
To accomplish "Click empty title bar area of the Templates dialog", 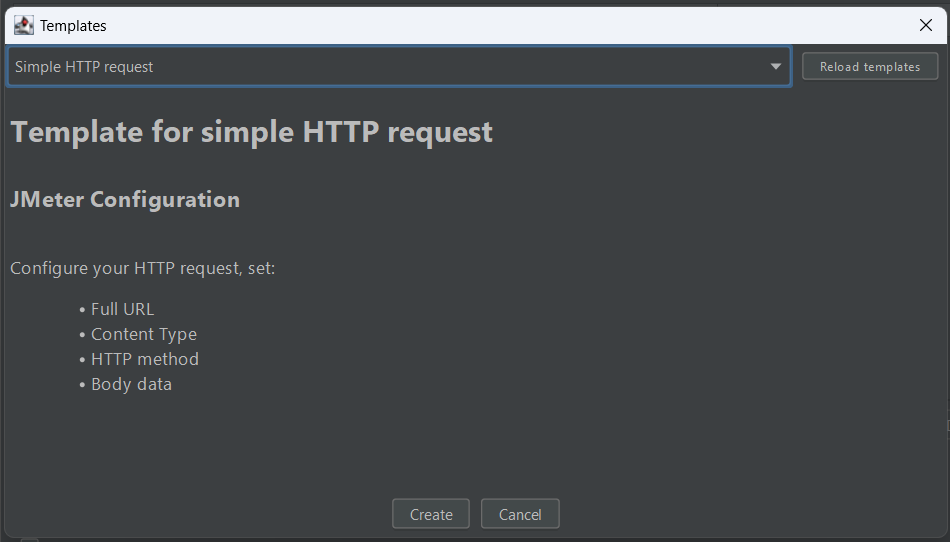I will click(500, 25).
